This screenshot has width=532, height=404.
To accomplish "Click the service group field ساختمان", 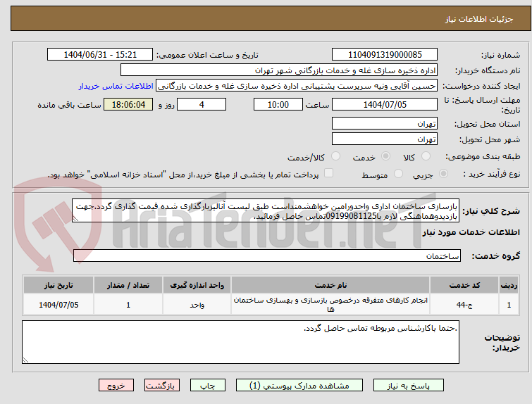I will pyautogui.click(x=267, y=255).
